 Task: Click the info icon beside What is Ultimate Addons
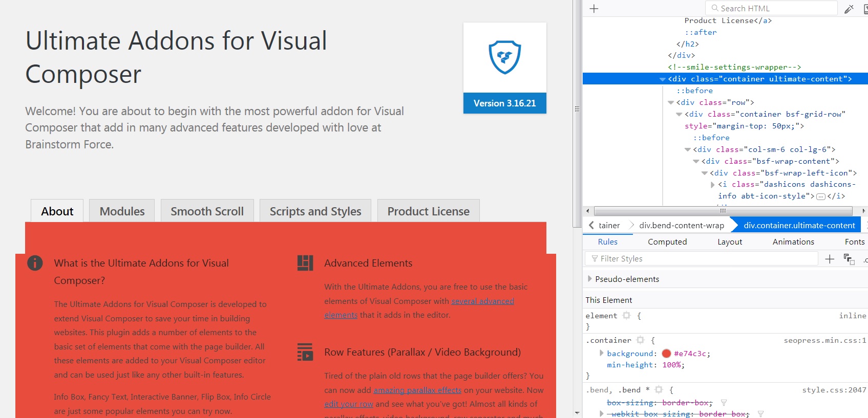(35, 263)
